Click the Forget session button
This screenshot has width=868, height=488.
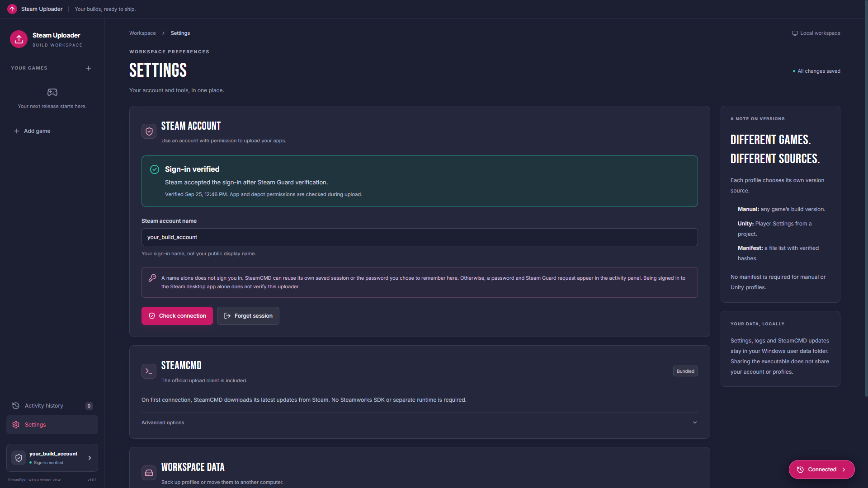(248, 316)
